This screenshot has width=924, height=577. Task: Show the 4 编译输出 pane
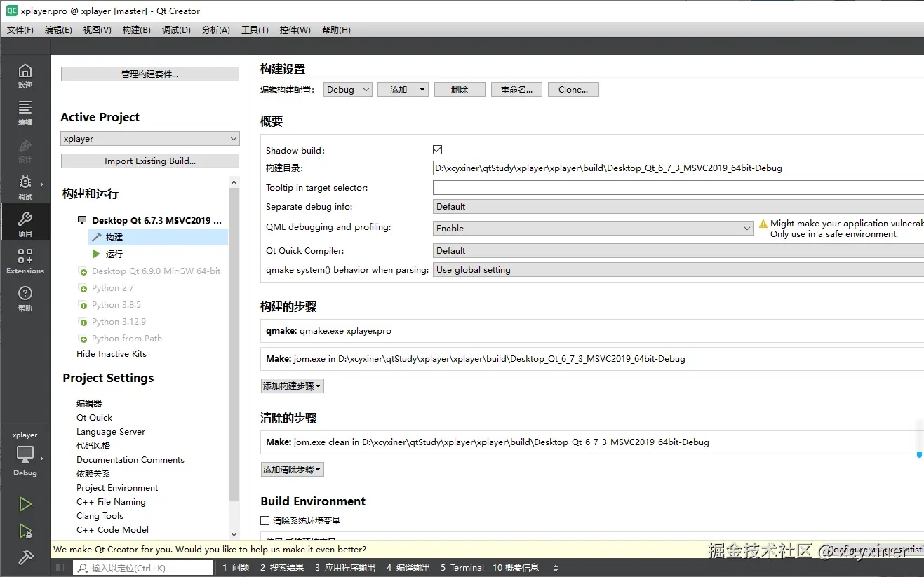(408, 568)
